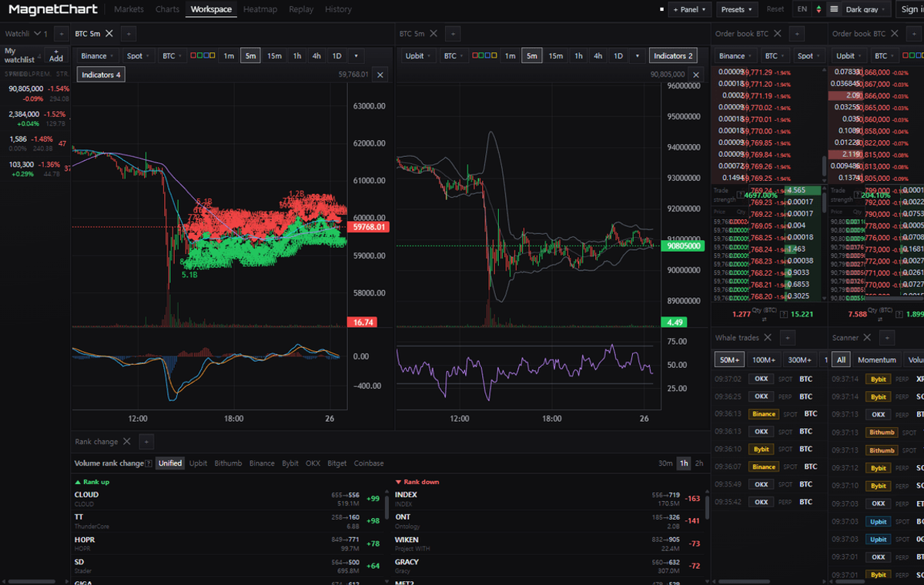Close the Rank change panel

coord(127,442)
